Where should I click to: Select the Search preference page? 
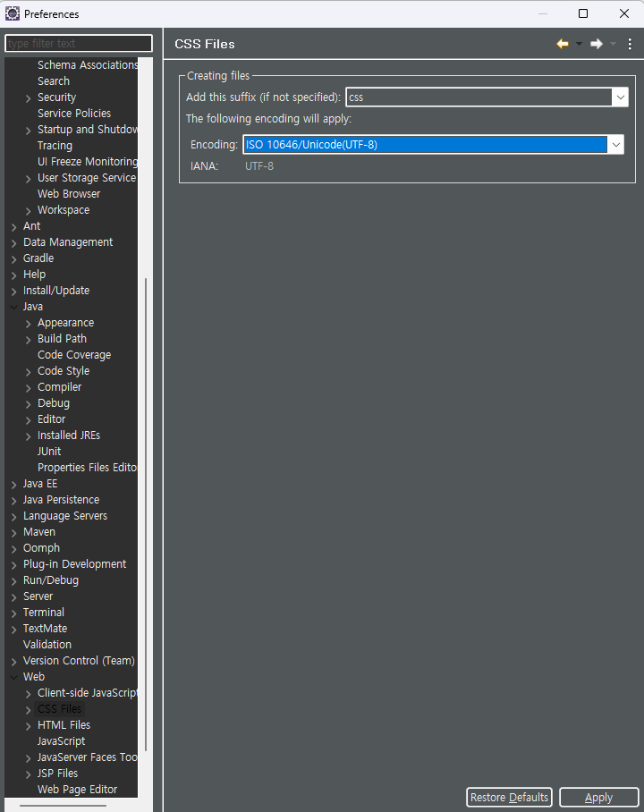point(54,81)
